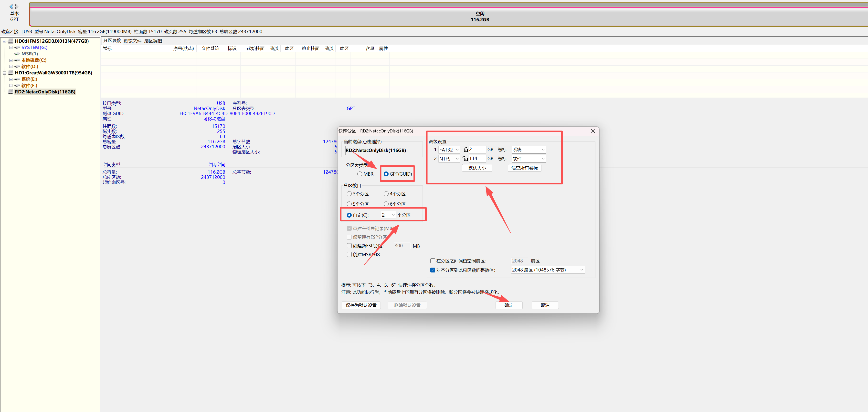Click the 默认大小 button

(x=477, y=168)
